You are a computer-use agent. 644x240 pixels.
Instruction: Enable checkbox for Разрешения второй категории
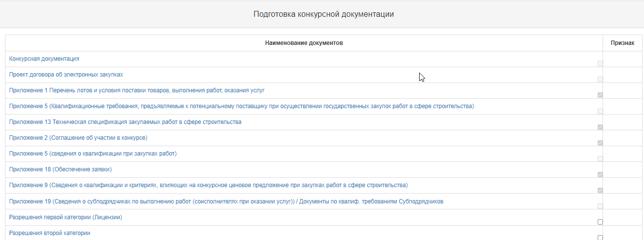pyautogui.click(x=600, y=238)
